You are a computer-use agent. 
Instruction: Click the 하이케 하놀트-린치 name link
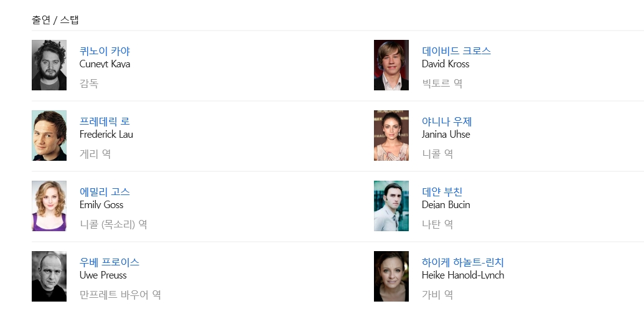[463, 262]
